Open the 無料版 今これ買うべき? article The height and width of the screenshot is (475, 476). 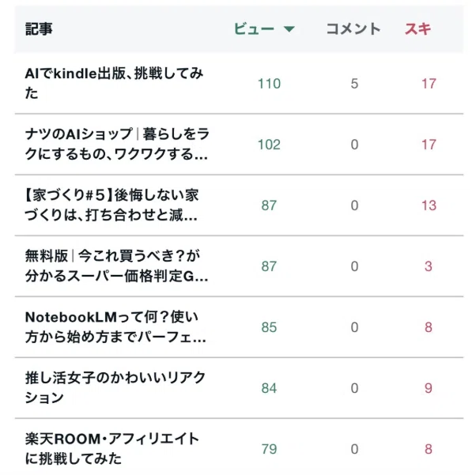point(116,266)
